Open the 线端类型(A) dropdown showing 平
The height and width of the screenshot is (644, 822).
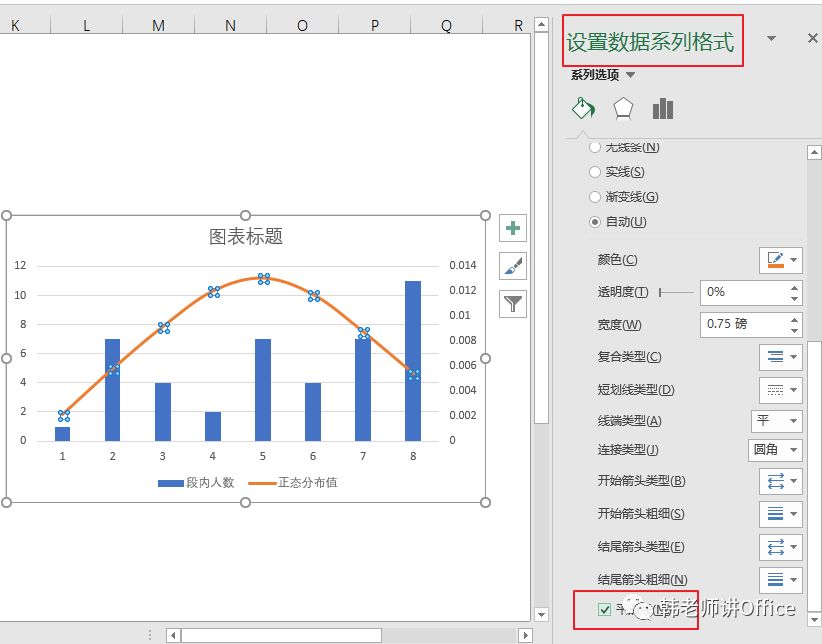tap(776, 421)
